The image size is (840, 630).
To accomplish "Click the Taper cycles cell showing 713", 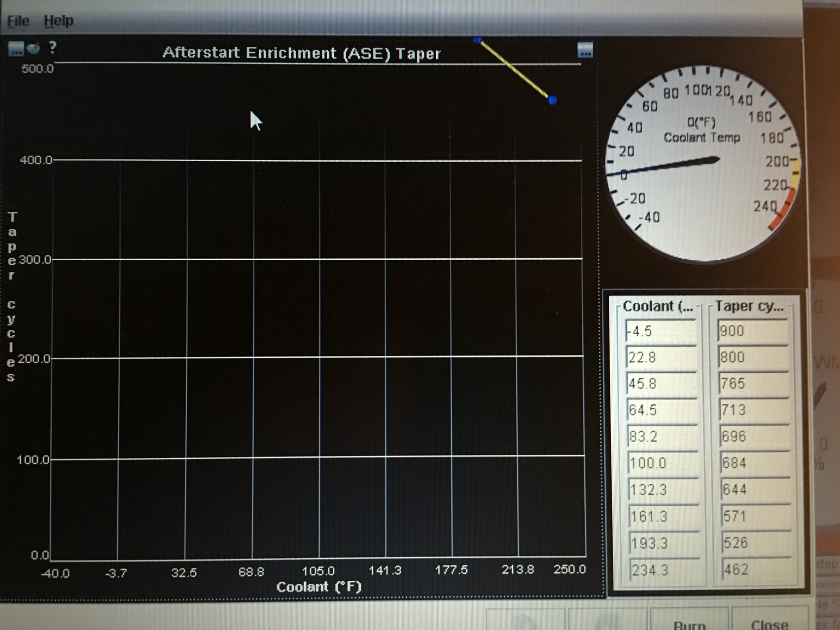I will [754, 410].
